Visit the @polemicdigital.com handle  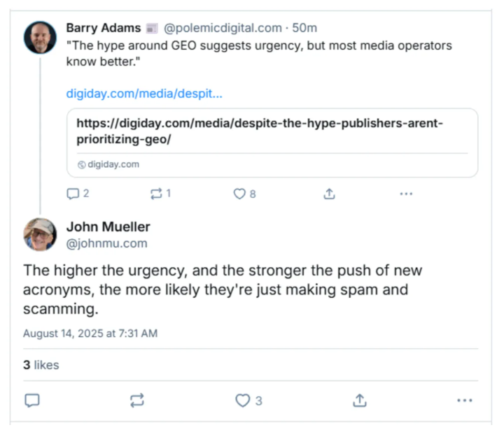click(x=223, y=28)
